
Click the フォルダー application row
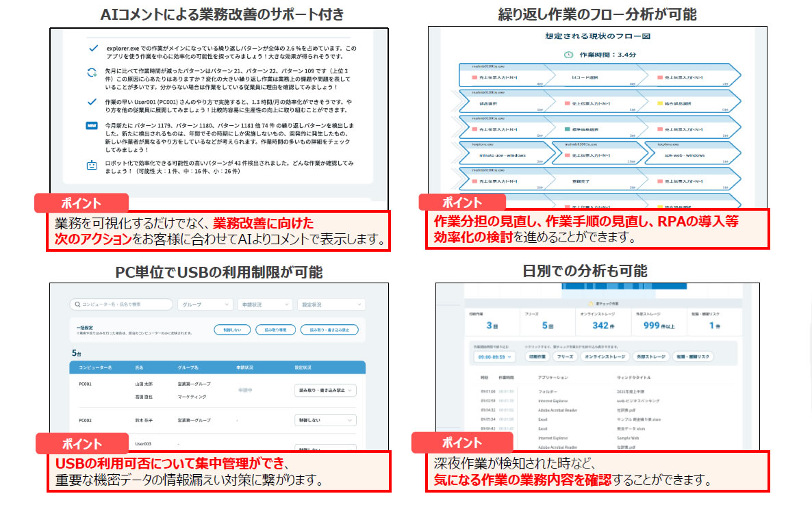(547, 391)
